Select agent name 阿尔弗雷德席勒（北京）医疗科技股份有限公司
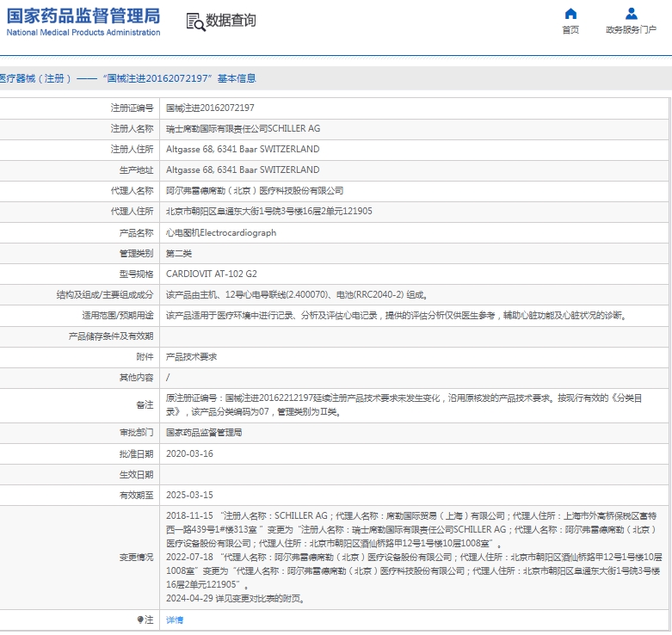The image size is (672, 635). pyautogui.click(x=255, y=191)
